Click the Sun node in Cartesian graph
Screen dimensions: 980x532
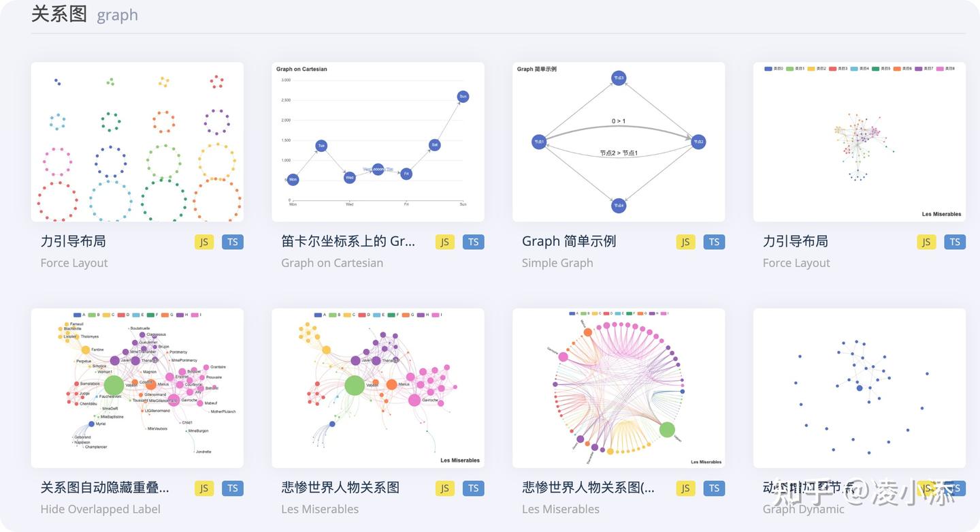463,97
